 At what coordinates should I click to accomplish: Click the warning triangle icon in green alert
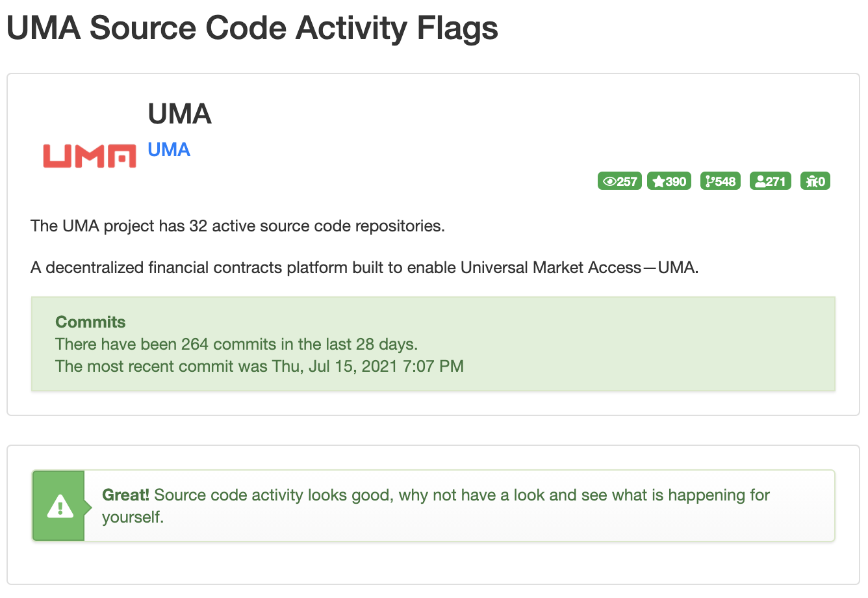point(60,506)
